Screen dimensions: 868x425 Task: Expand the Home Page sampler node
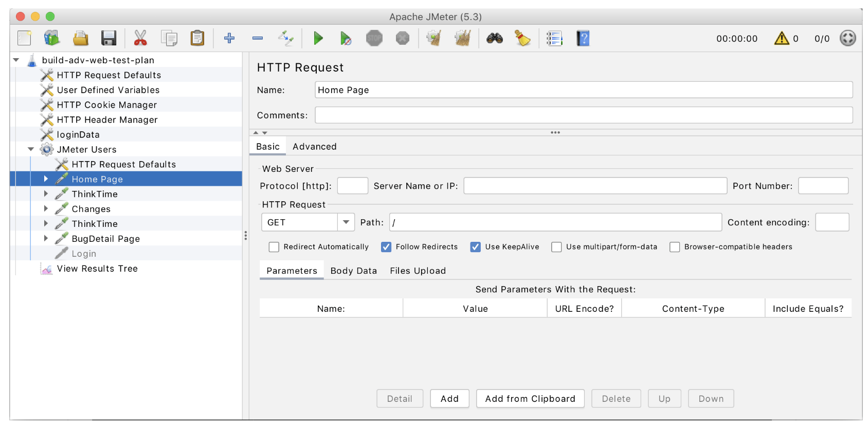46,179
